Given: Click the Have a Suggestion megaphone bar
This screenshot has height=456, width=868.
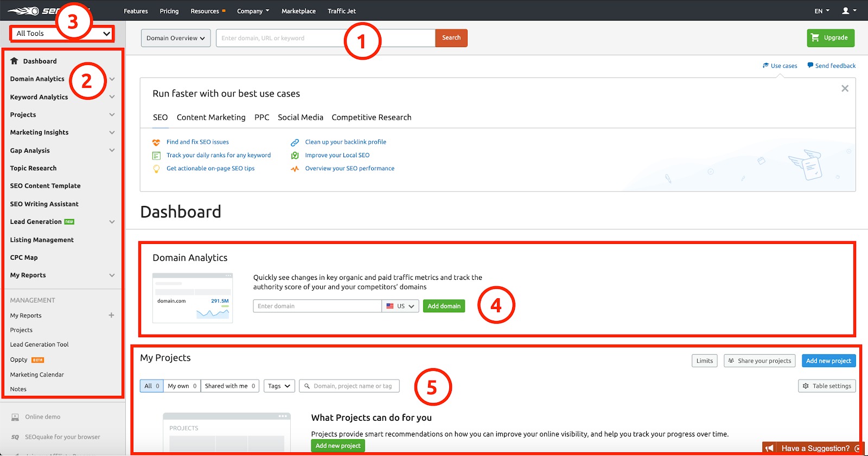Looking at the screenshot, I should click(x=812, y=448).
